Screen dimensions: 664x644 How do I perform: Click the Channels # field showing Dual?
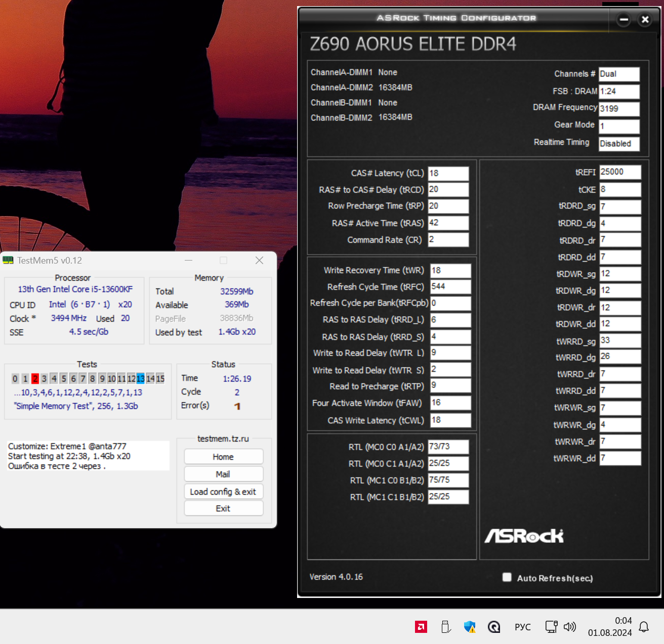pyautogui.click(x=619, y=74)
